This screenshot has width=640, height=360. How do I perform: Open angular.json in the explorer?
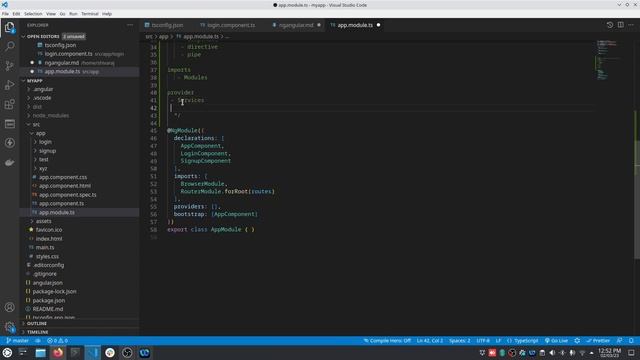coord(80,282)
